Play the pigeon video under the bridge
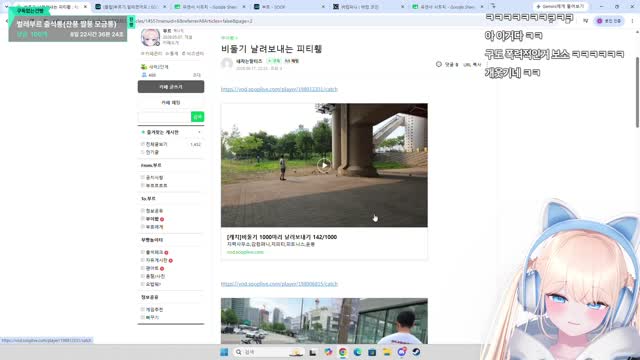 (x=324, y=165)
